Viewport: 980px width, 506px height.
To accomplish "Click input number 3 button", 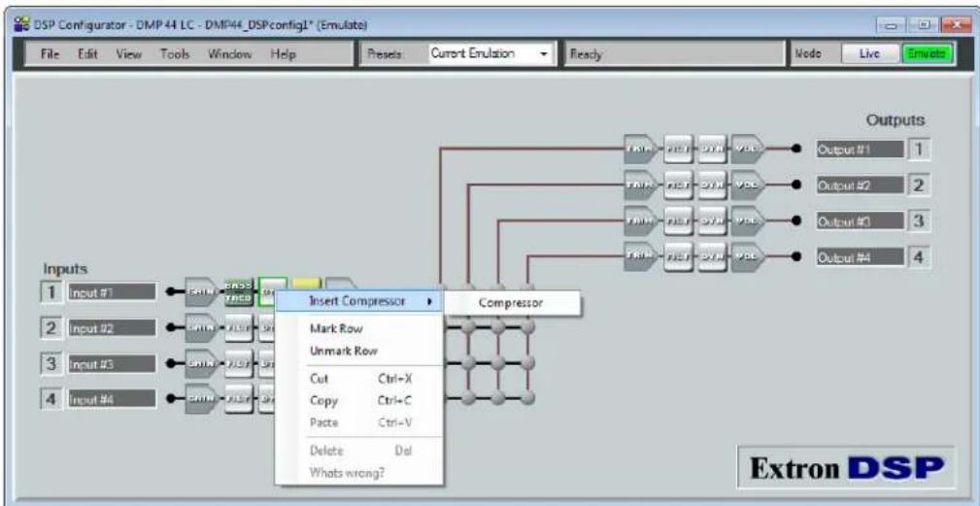I will (x=51, y=363).
